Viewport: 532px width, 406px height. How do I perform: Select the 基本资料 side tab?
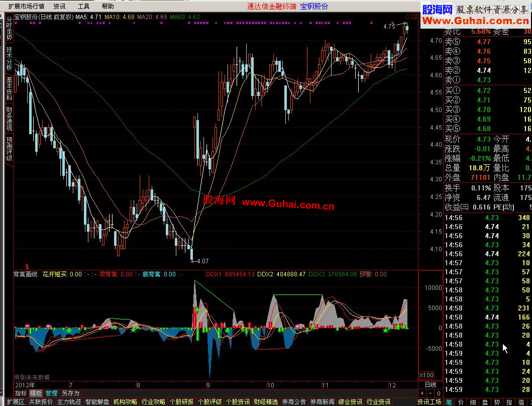(9, 88)
